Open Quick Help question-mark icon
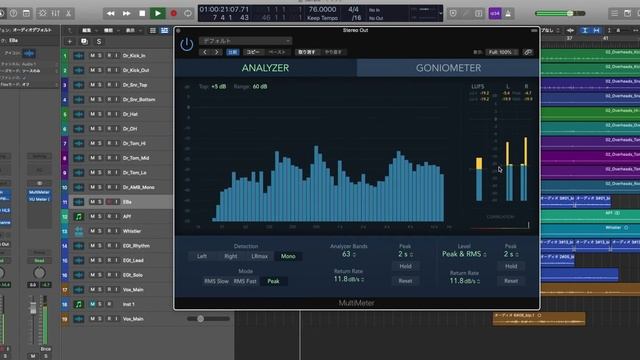The width and height of the screenshot is (640, 360). click(x=13, y=13)
